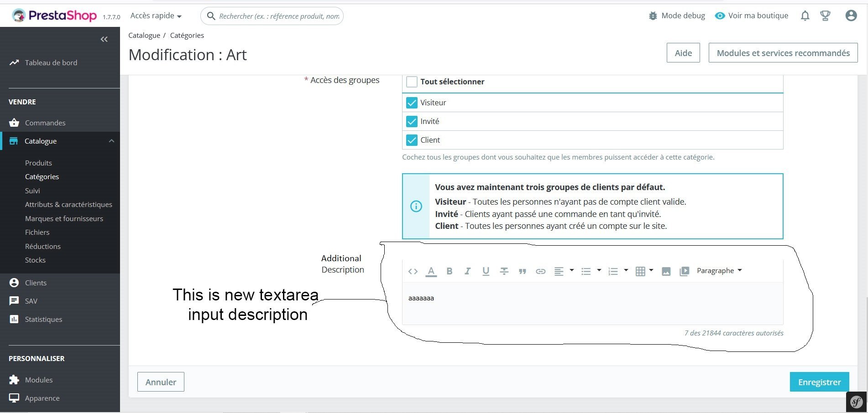Click Catalogue breadcrumb link
The height and width of the screenshot is (413, 868).
point(144,35)
